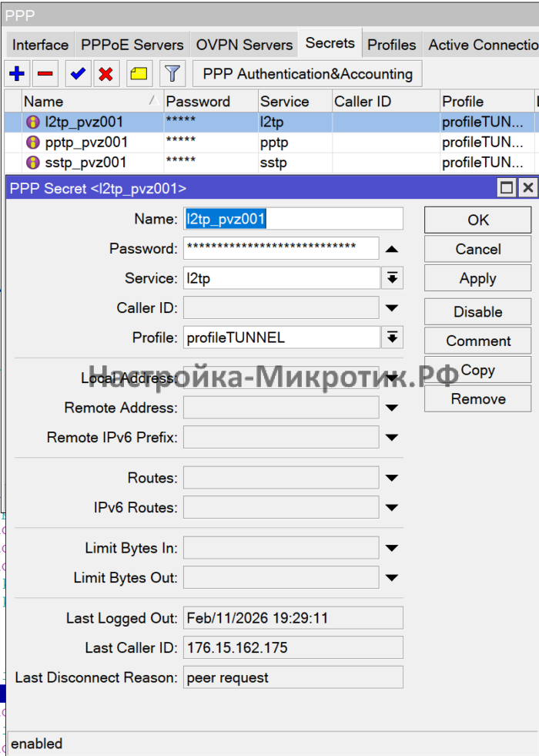Select the pptp_pvz001 secret row icon
This screenshot has height=756, width=539.
tap(32, 143)
